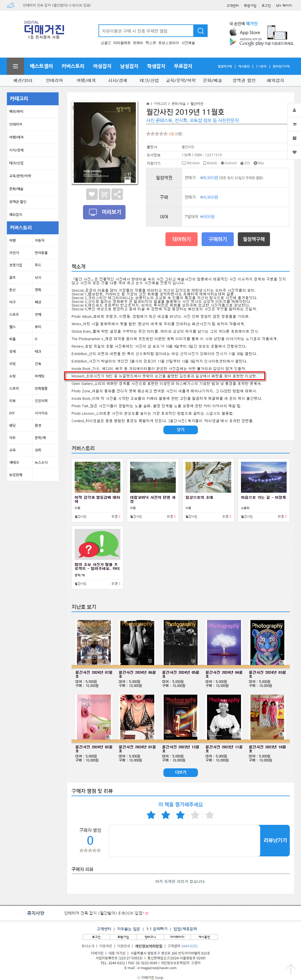Screen dimensions: 301x980
Task: Click the 더매거진 site logo
Action: click(x=44, y=30)
